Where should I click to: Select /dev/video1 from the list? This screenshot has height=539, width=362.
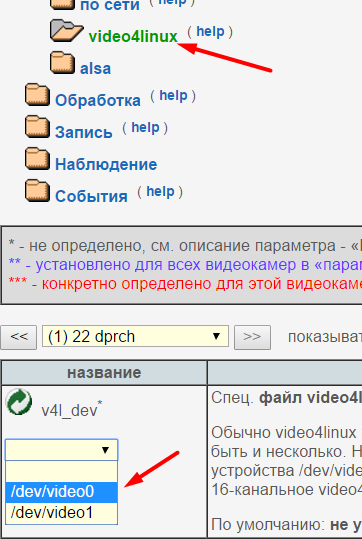(x=62, y=513)
